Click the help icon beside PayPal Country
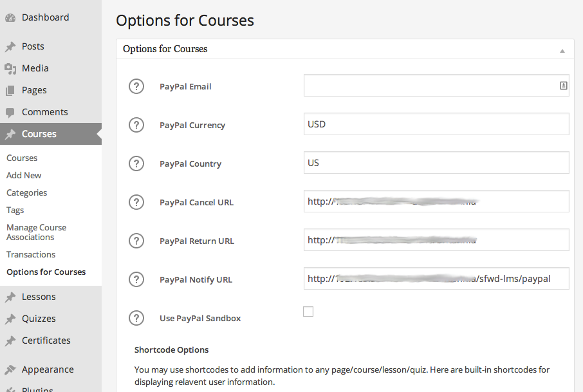This screenshot has height=392, width=583. tap(136, 163)
